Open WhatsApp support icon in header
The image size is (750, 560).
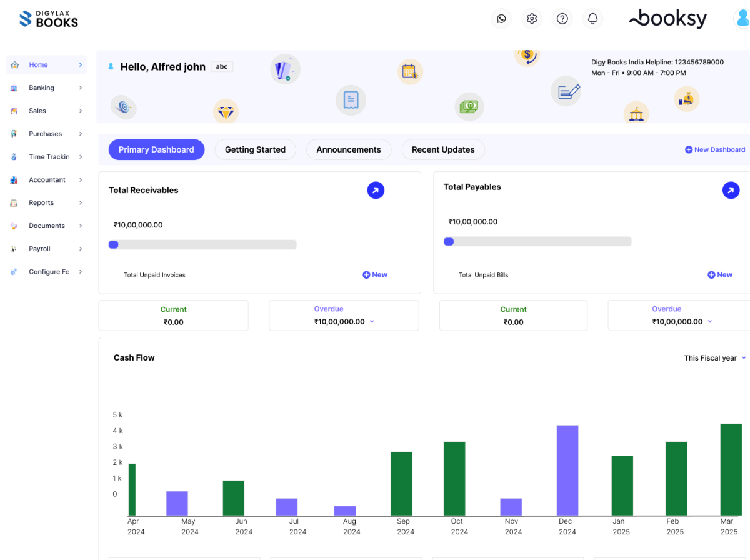click(x=501, y=19)
